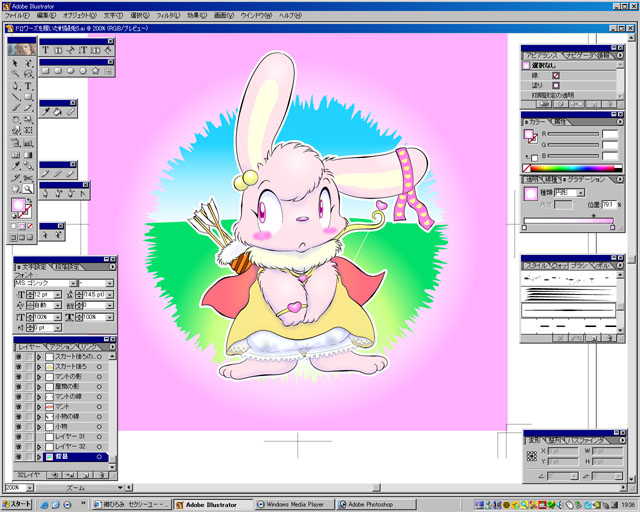This screenshot has height=512, width=640.
Task: Click the gradient position 位置 input field
Action: (608, 204)
